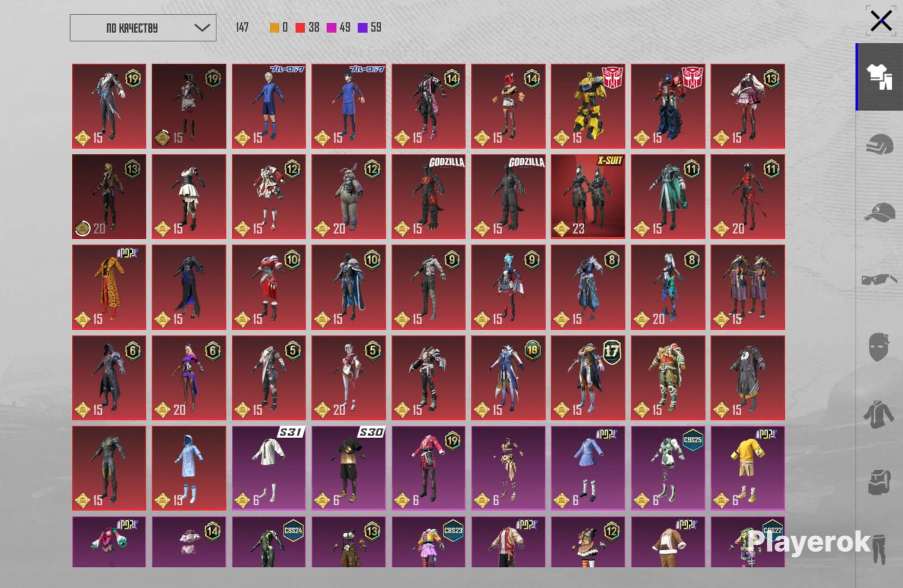Choose the S30 black shirt outfit
This screenshot has width=903, height=588.
coord(348,468)
